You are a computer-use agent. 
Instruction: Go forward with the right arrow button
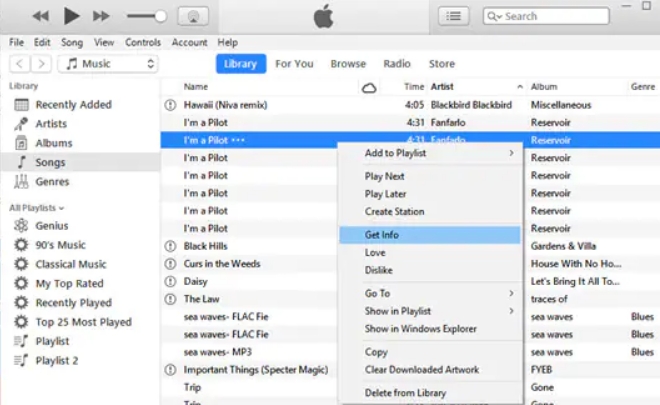point(41,64)
